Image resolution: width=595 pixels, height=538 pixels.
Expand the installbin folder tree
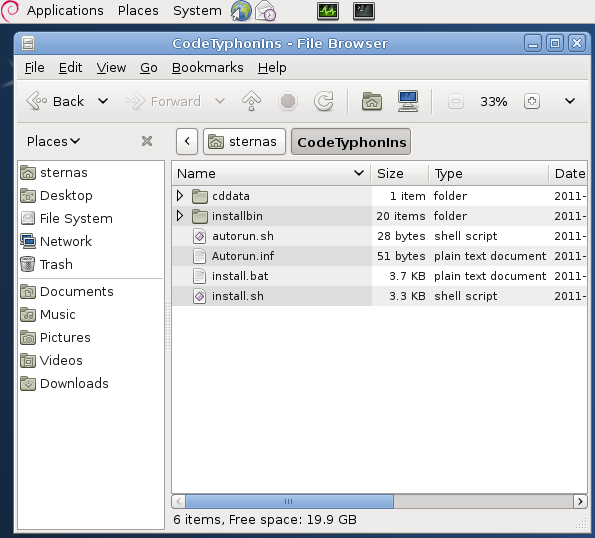(x=180, y=216)
